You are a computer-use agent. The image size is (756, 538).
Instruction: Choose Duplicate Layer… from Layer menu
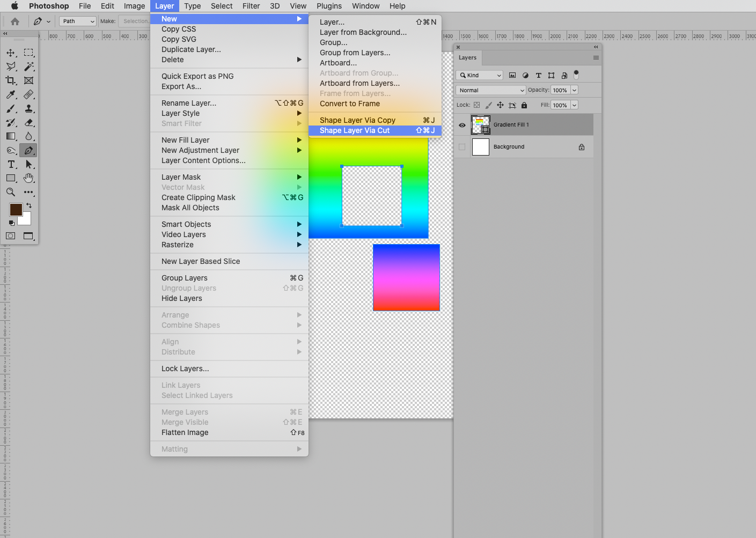230,49
